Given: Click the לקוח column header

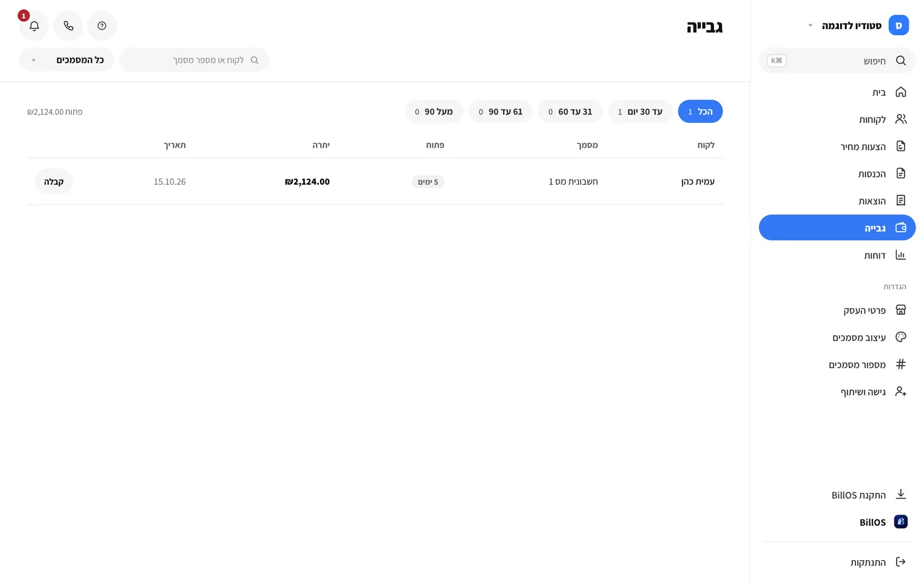Looking at the screenshot, I should (x=706, y=145).
